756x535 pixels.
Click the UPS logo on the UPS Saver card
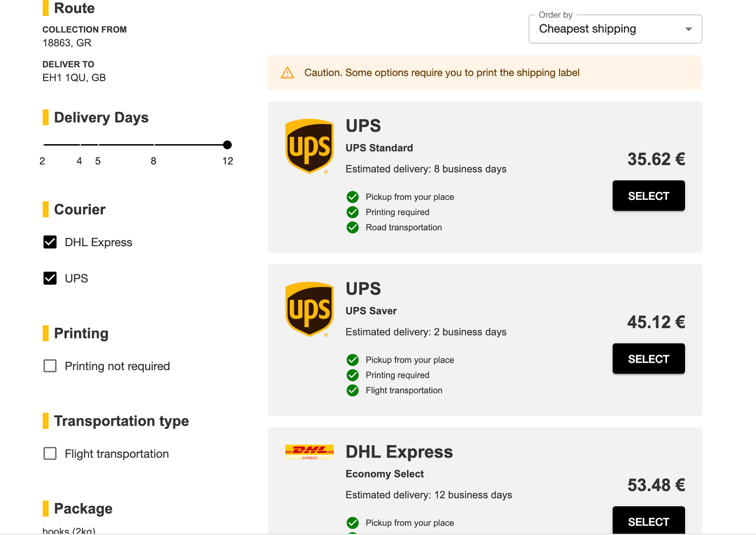(x=309, y=309)
